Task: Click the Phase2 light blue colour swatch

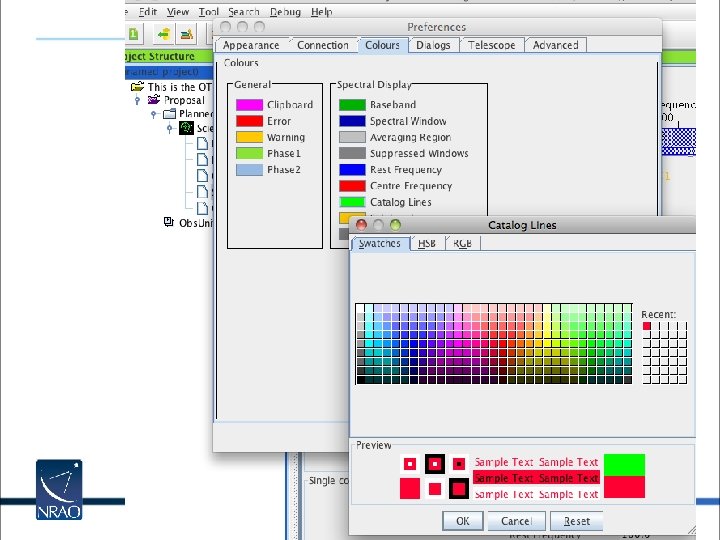Action: point(249,170)
